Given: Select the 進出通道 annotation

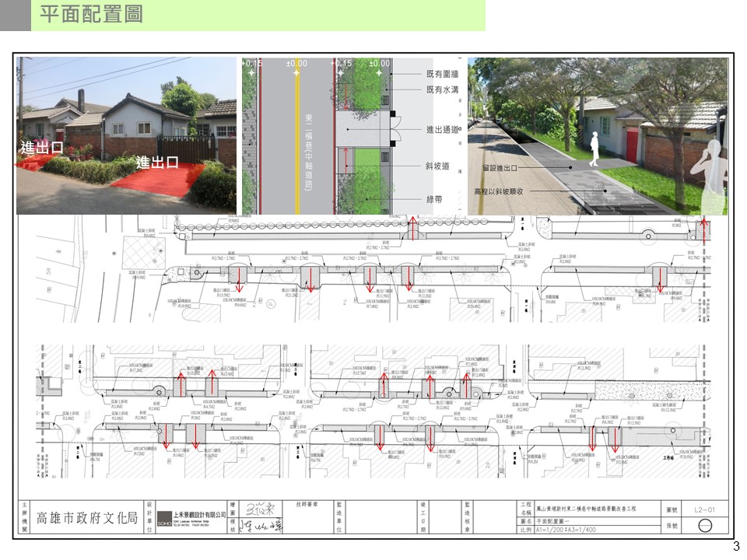Looking at the screenshot, I should pyautogui.click(x=441, y=130).
